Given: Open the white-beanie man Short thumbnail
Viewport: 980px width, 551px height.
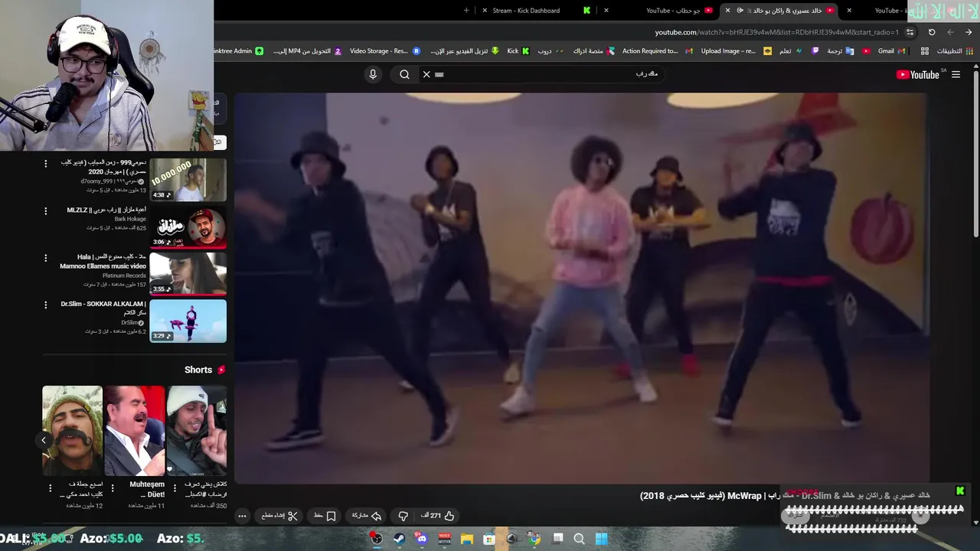Looking at the screenshot, I should (197, 431).
